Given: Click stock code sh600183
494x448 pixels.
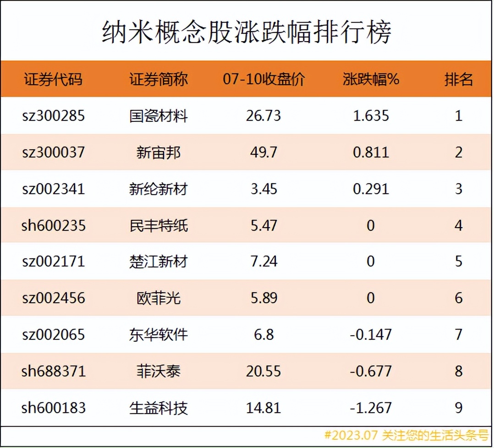Looking at the screenshot, I should point(53,408).
